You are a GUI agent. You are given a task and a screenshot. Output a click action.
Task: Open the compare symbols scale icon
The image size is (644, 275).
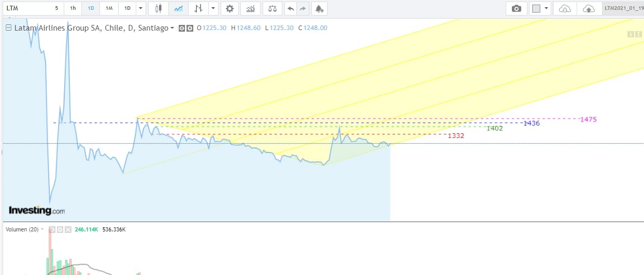tap(271, 8)
